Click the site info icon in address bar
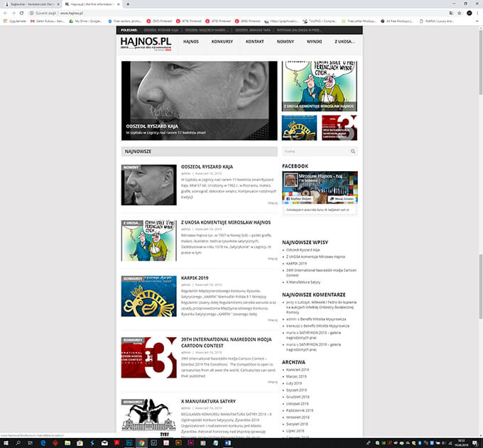Image resolution: width=483 pixels, height=448 pixels. tap(31, 13)
